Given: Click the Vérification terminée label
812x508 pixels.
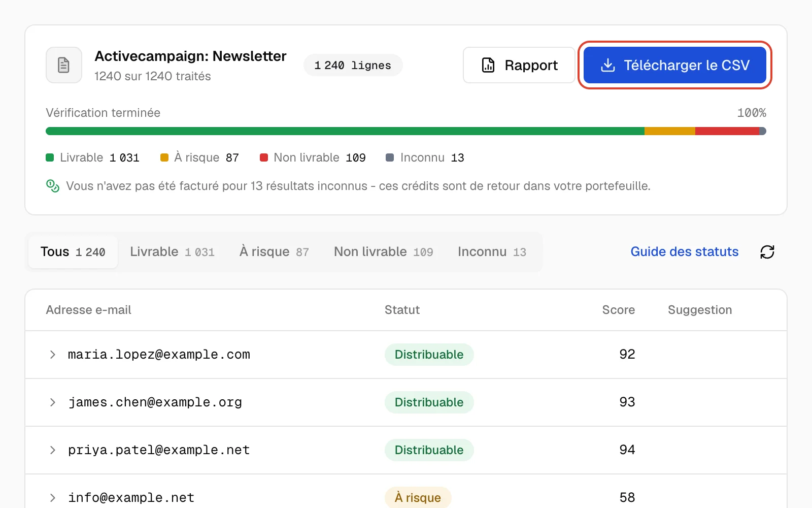Looking at the screenshot, I should tap(103, 113).
